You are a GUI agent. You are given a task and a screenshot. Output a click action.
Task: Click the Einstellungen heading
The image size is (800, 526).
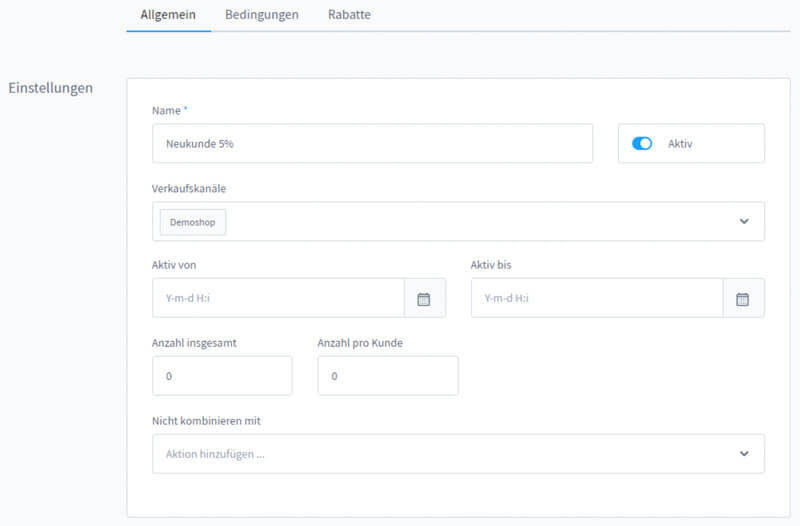pos(51,88)
